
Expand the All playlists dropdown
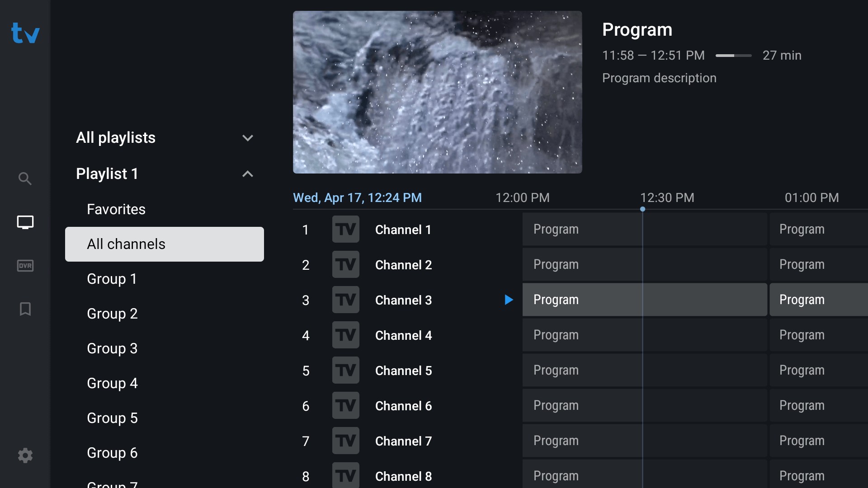[164, 138]
